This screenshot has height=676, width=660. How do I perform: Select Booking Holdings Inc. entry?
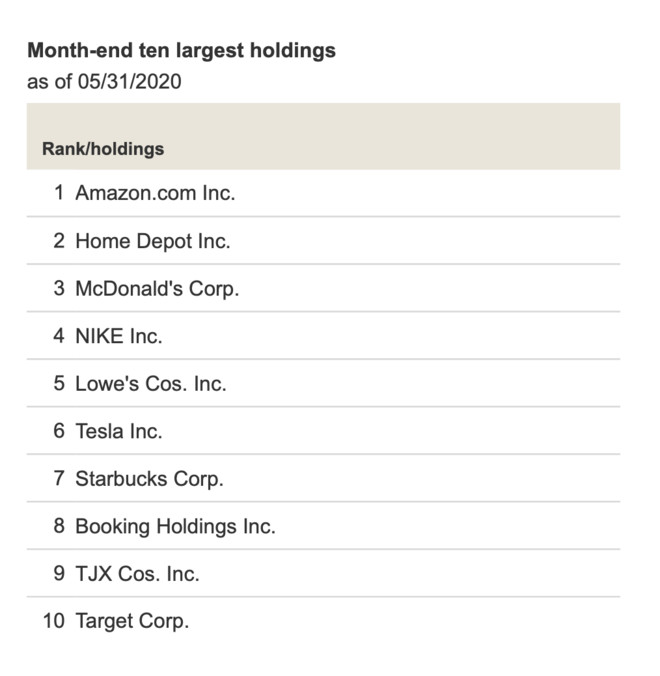point(175,526)
